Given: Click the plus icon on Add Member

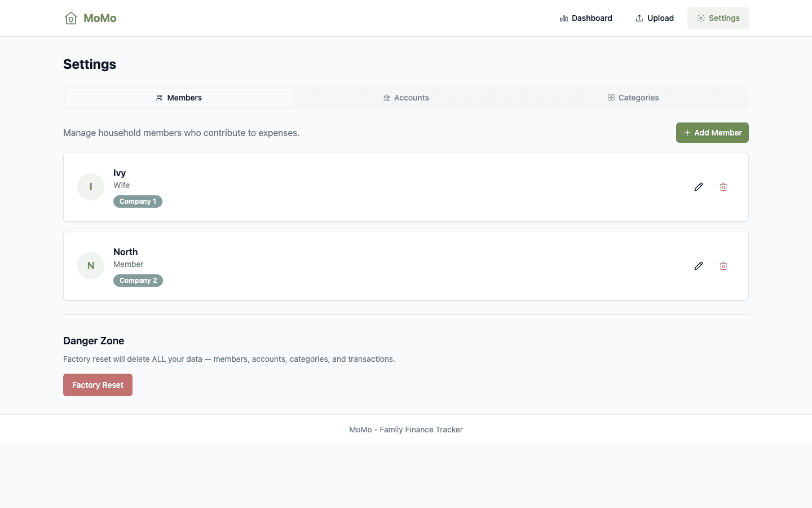Looking at the screenshot, I should coord(687,133).
